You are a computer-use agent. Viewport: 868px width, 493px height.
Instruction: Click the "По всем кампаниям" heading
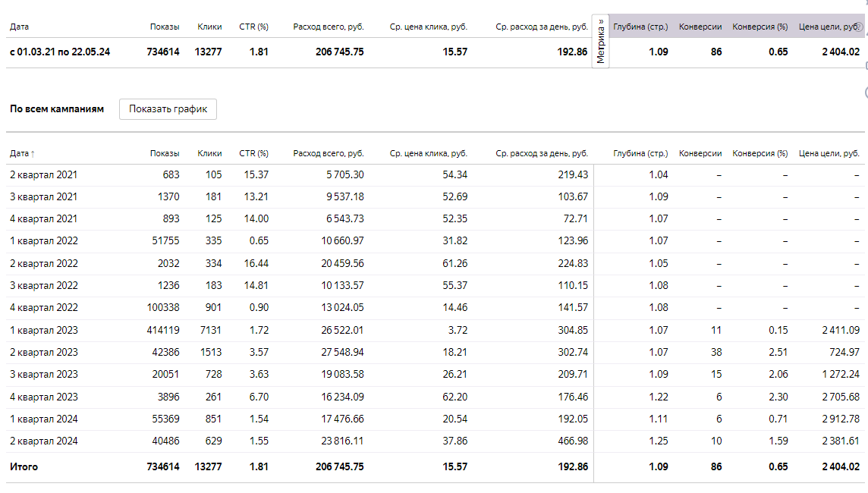click(x=57, y=108)
